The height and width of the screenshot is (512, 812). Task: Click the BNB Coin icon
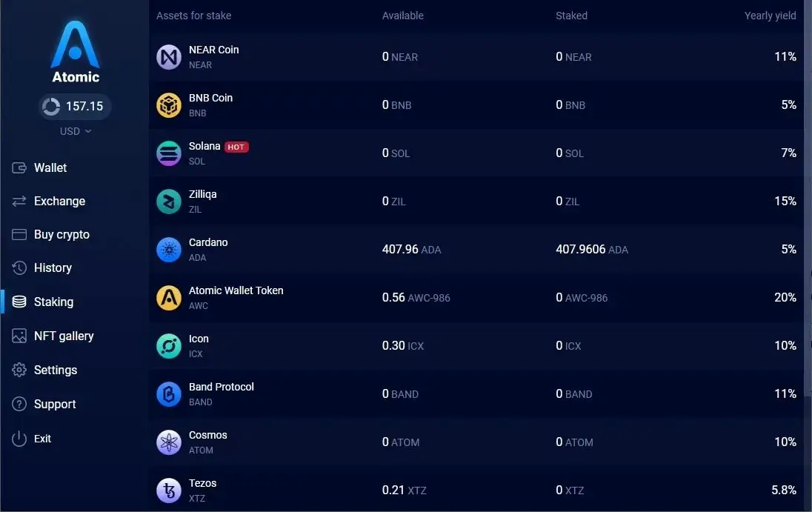point(169,105)
